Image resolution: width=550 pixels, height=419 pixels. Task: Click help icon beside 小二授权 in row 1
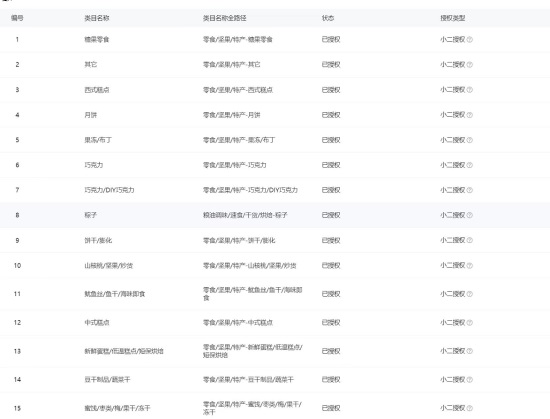[x=470, y=40]
